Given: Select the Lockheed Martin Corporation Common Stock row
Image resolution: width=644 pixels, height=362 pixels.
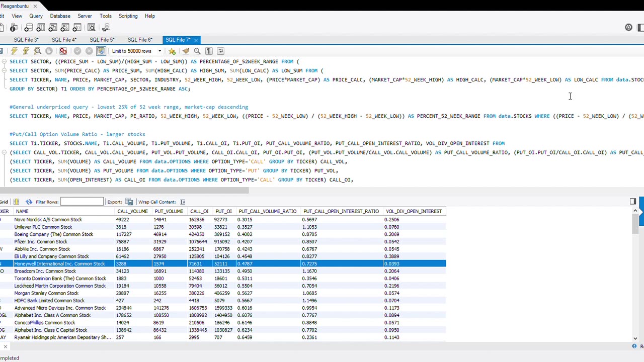Looking at the screenshot, I should tap(222, 286).
